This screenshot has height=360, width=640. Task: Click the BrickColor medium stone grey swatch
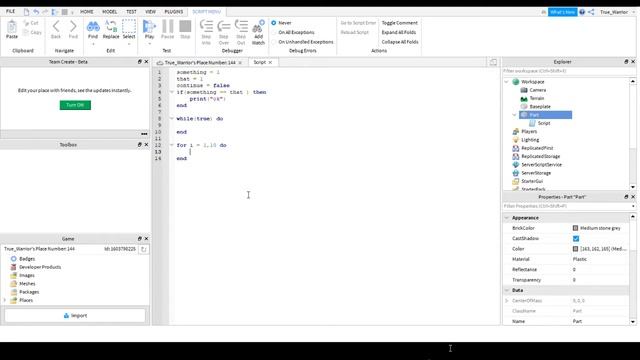coord(576,228)
